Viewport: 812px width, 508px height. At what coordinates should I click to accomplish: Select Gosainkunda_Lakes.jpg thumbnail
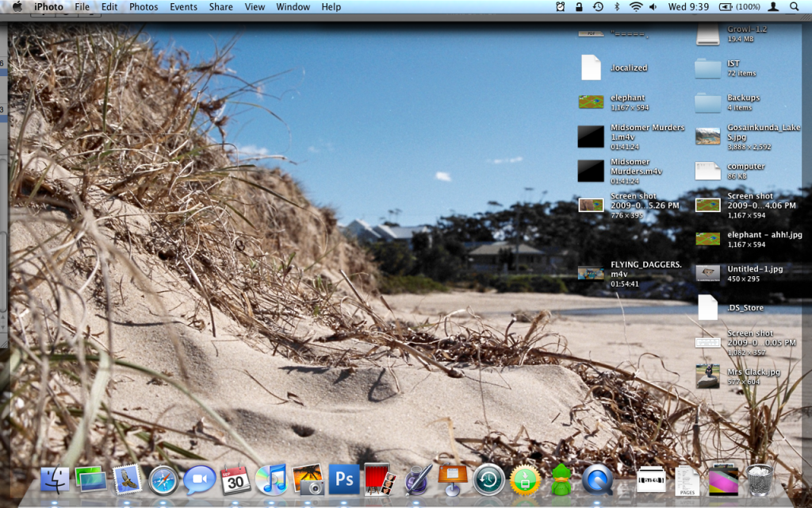pyautogui.click(x=707, y=137)
